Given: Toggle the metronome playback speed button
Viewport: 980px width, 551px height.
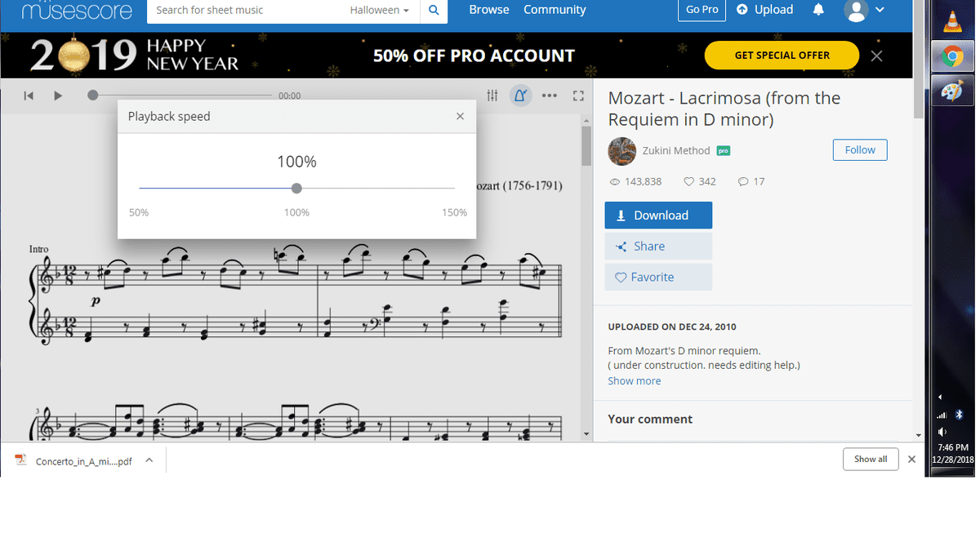Looking at the screenshot, I should click(x=520, y=96).
